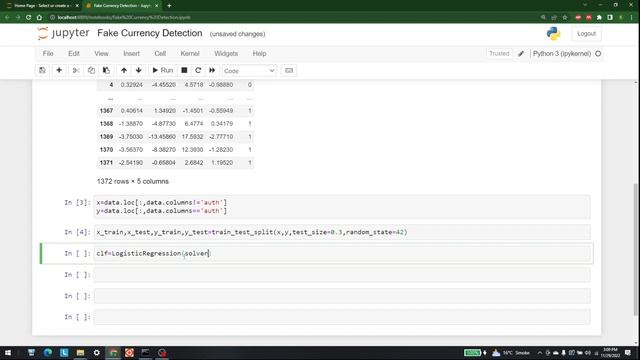
Task: Open Microsoft Edge from the taskbar
Action: coord(48,353)
